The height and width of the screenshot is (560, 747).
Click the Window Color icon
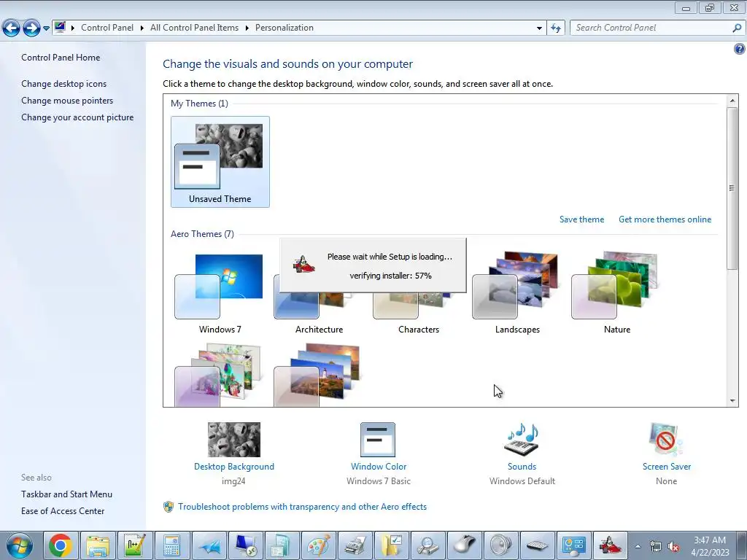tap(378, 440)
